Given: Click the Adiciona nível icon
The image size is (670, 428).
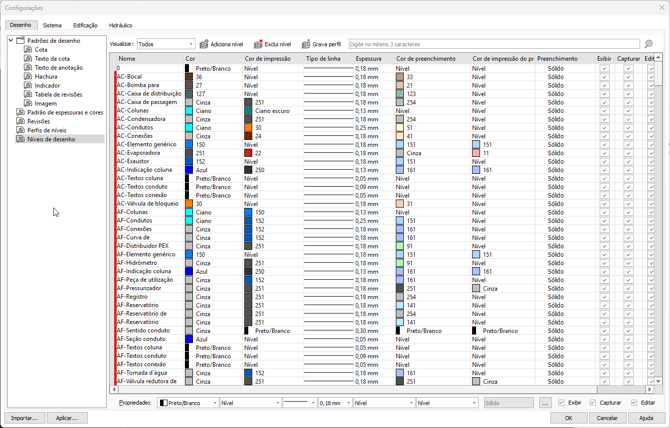Looking at the screenshot, I should tap(204, 44).
